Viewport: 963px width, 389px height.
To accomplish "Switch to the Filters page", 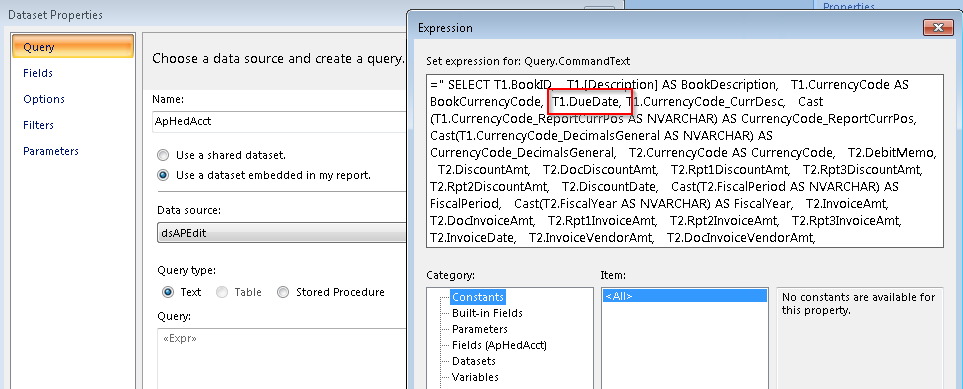I will [38, 125].
